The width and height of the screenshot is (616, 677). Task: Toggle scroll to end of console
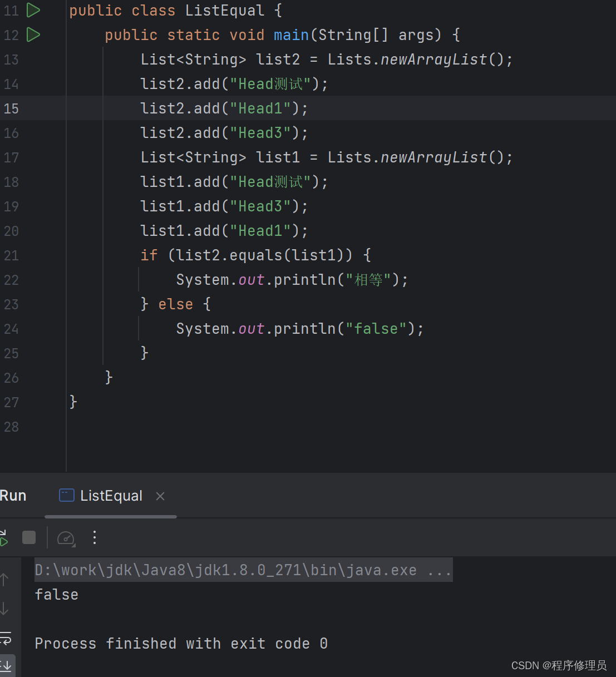tap(7, 665)
